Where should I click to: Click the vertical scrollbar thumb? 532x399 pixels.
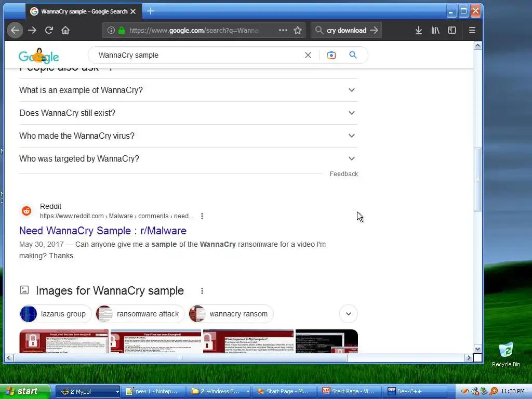click(478, 179)
